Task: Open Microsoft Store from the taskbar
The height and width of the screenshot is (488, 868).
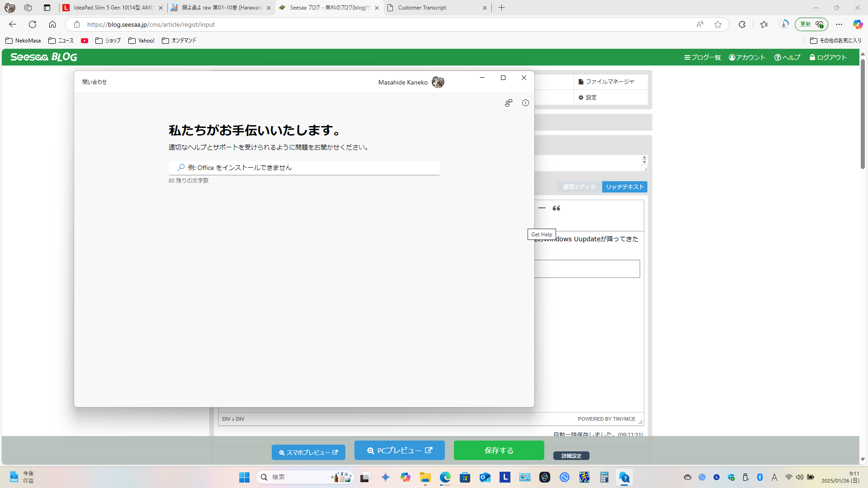Action: click(x=465, y=477)
